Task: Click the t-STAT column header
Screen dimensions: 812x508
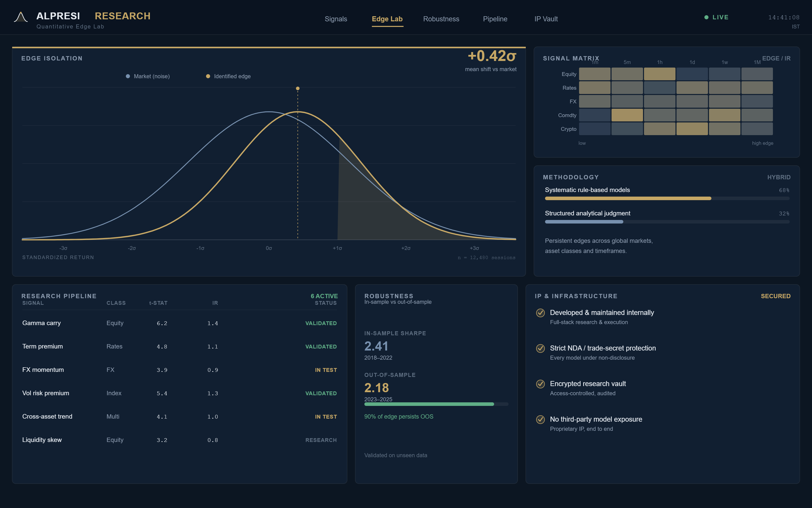Action: tap(158, 303)
